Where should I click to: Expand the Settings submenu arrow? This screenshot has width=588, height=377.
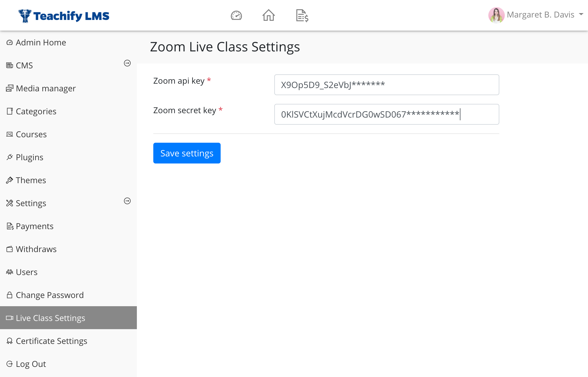coord(127,201)
